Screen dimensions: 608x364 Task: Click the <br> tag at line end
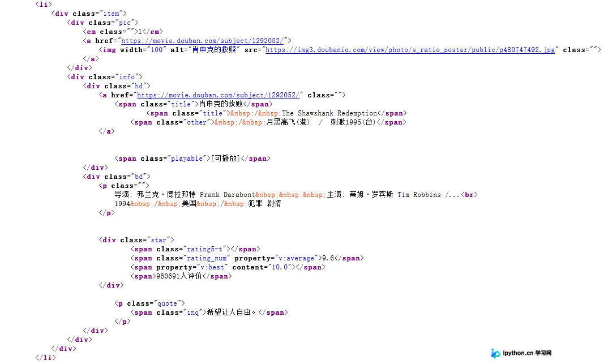pos(469,195)
